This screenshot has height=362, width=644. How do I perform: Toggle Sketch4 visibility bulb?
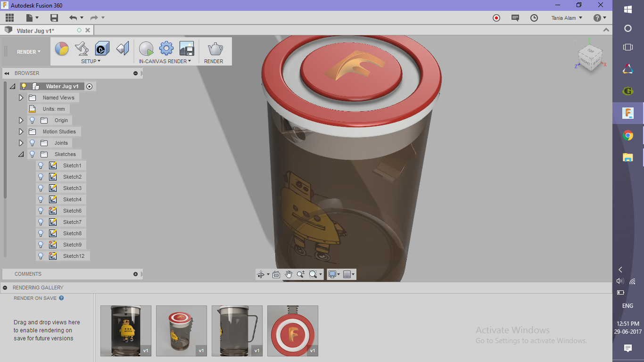41,199
